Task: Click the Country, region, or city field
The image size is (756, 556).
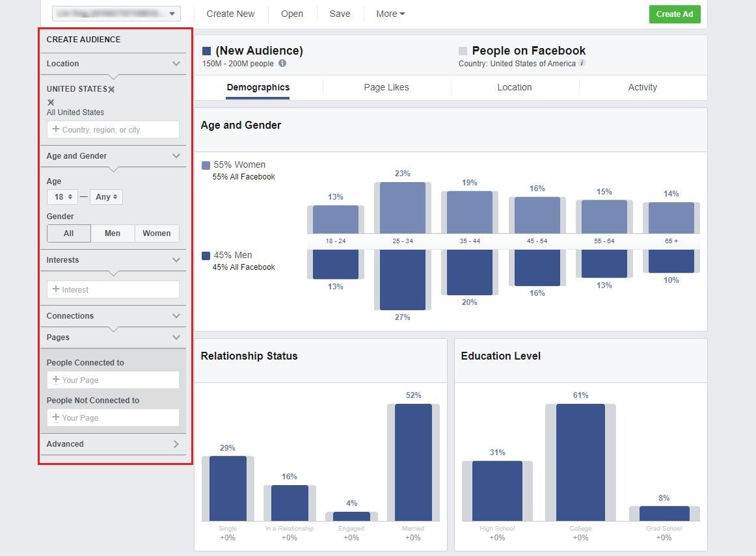Action: pyautogui.click(x=113, y=130)
